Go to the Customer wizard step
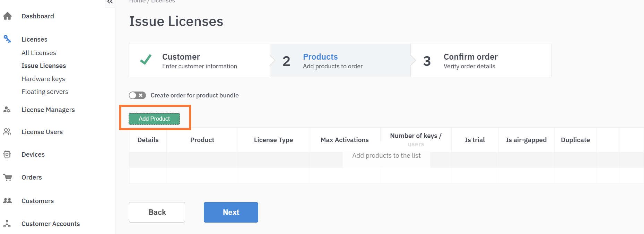Viewport: 644px width, 234px height. 199,61
